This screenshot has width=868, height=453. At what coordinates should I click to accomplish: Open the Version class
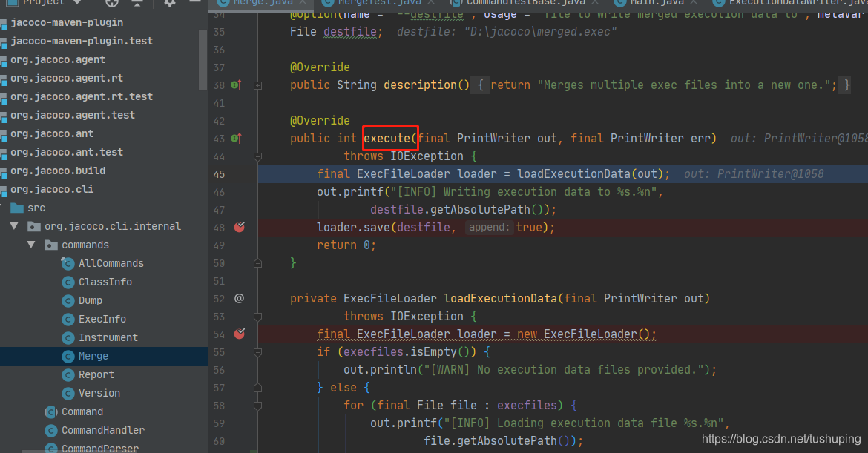[99, 393]
